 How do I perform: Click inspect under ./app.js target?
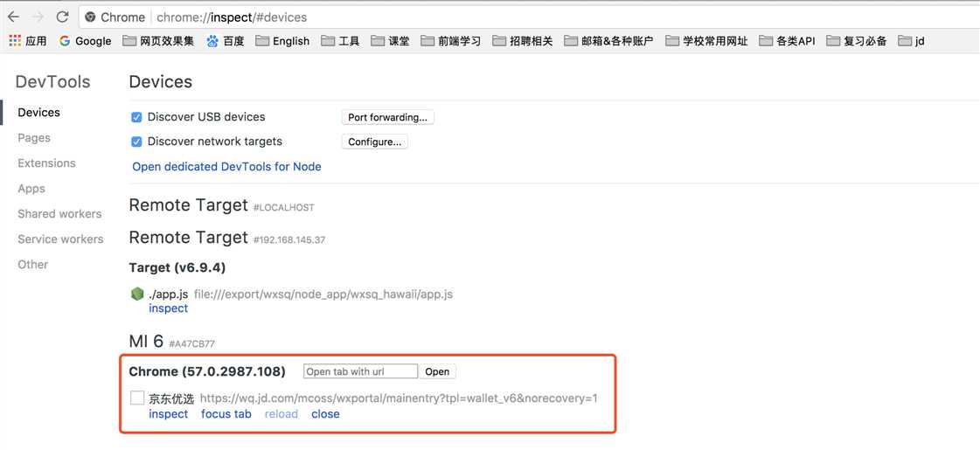[x=168, y=308]
